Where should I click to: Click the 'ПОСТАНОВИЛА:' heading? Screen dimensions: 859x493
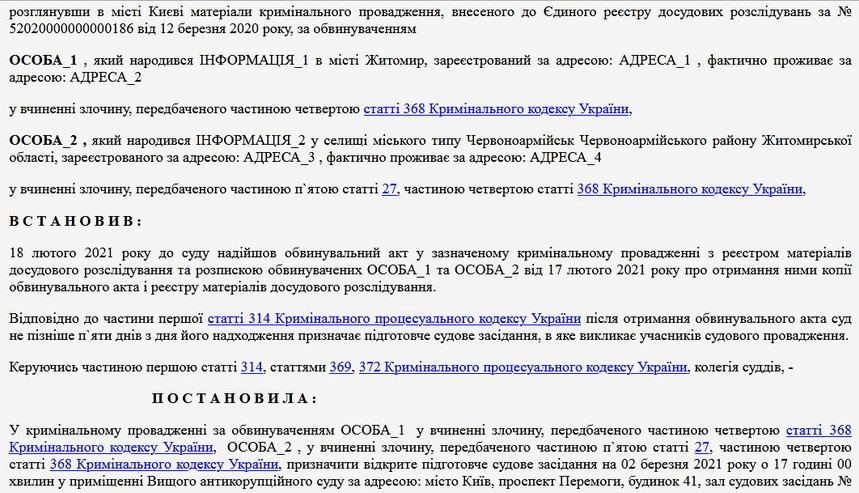(x=234, y=398)
